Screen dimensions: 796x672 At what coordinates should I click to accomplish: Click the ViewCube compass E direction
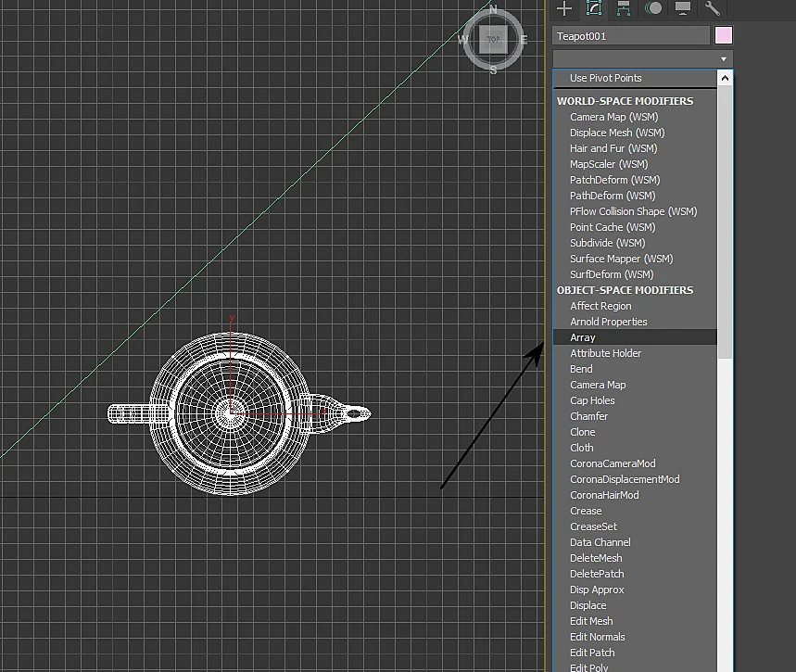(524, 39)
